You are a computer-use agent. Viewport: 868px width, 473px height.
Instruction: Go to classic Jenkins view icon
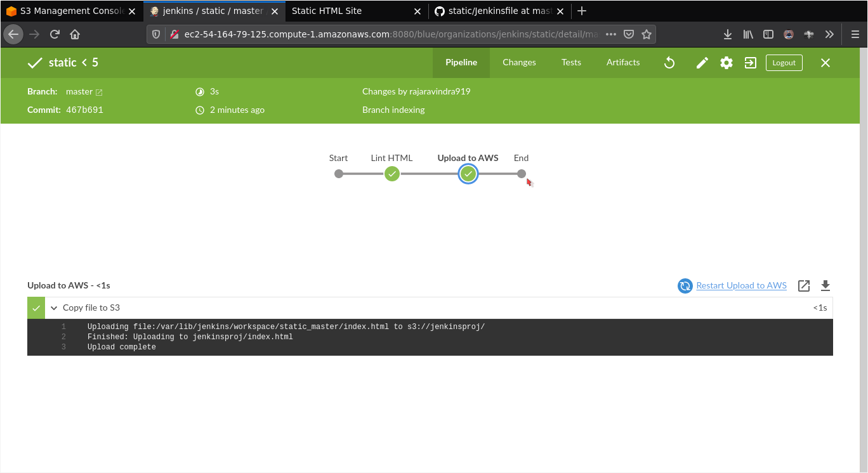click(x=751, y=63)
